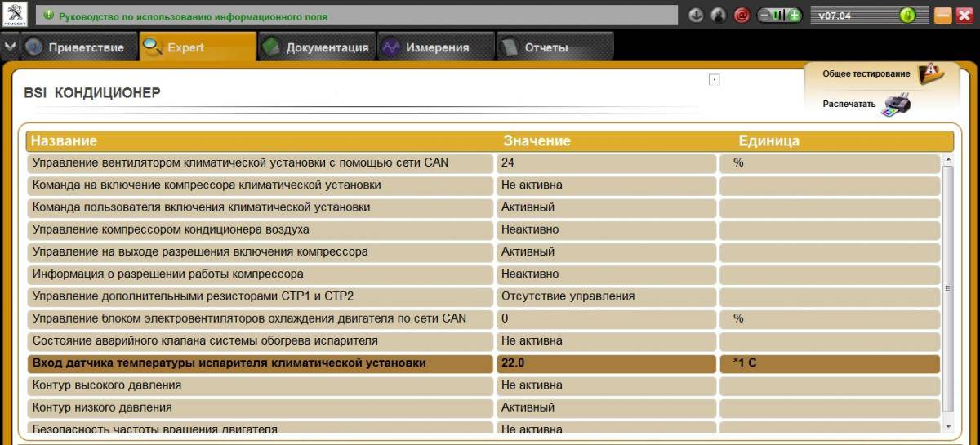The height and width of the screenshot is (445, 980).
Task: Click the red @ email icon
Action: (x=742, y=15)
